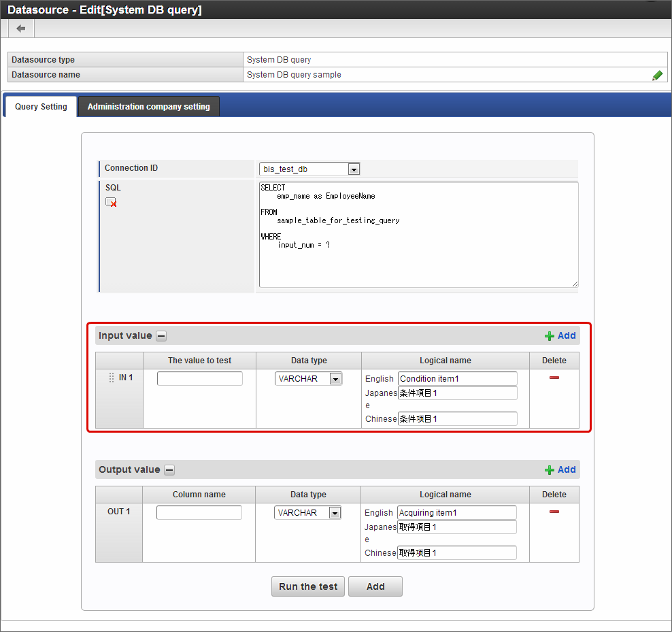Click the back arrow toolbar icon
Screen dimensions: 672x632
(x=20, y=29)
